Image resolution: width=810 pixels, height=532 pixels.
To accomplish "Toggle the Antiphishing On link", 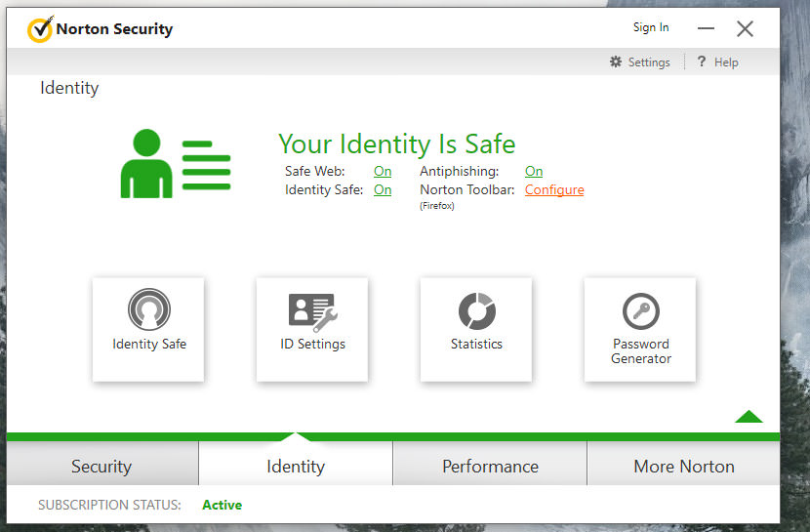I will tap(534, 171).
